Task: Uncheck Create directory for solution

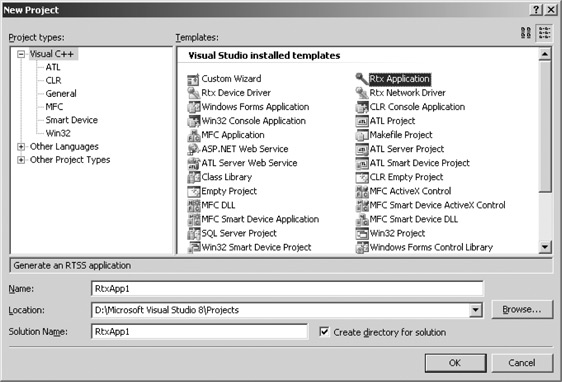Action: (x=324, y=332)
